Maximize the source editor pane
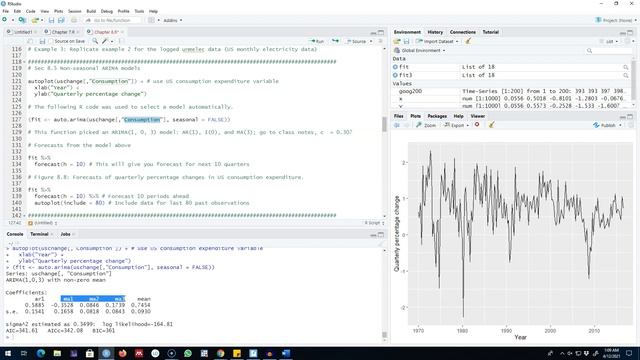 coord(381,32)
